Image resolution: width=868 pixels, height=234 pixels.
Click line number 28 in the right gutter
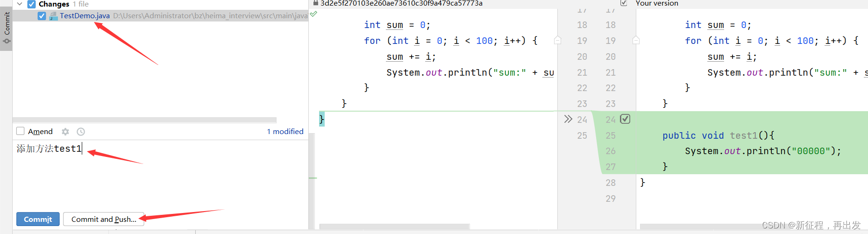click(x=611, y=183)
